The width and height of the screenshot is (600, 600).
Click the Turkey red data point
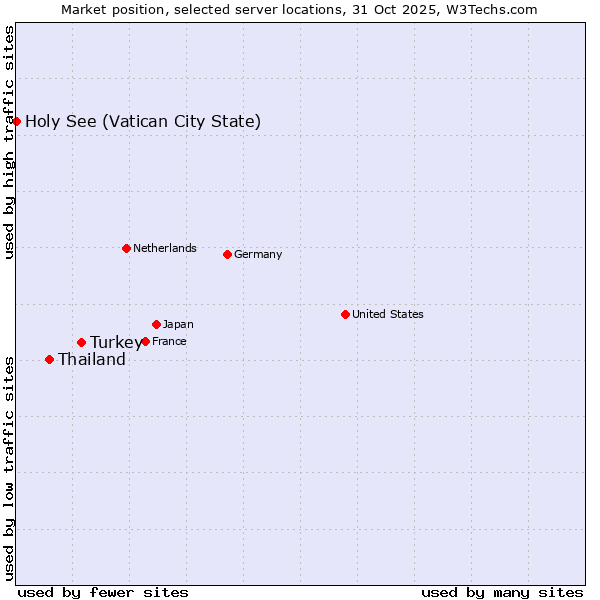(x=81, y=342)
